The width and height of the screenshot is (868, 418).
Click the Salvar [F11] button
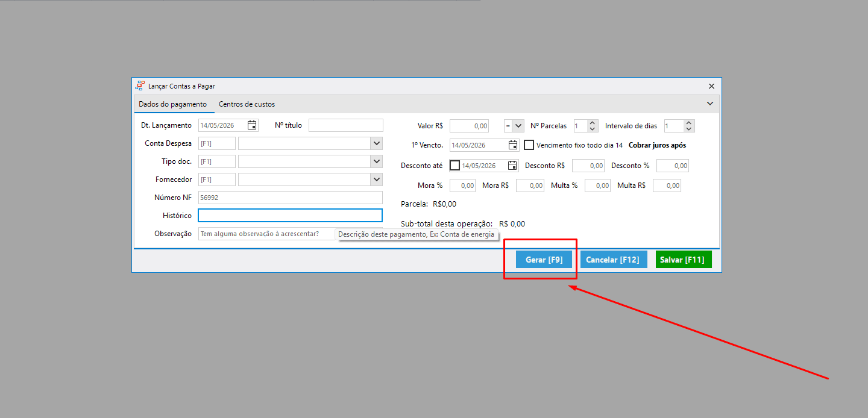(684, 260)
